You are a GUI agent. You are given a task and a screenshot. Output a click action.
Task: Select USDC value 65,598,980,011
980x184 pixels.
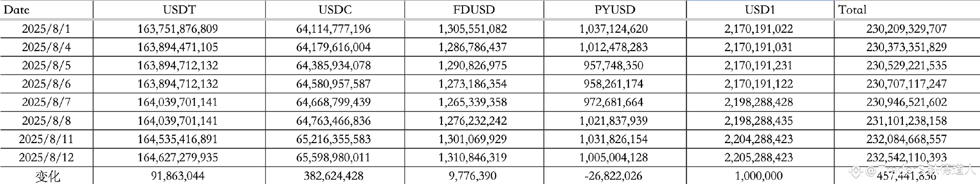pyautogui.click(x=335, y=157)
